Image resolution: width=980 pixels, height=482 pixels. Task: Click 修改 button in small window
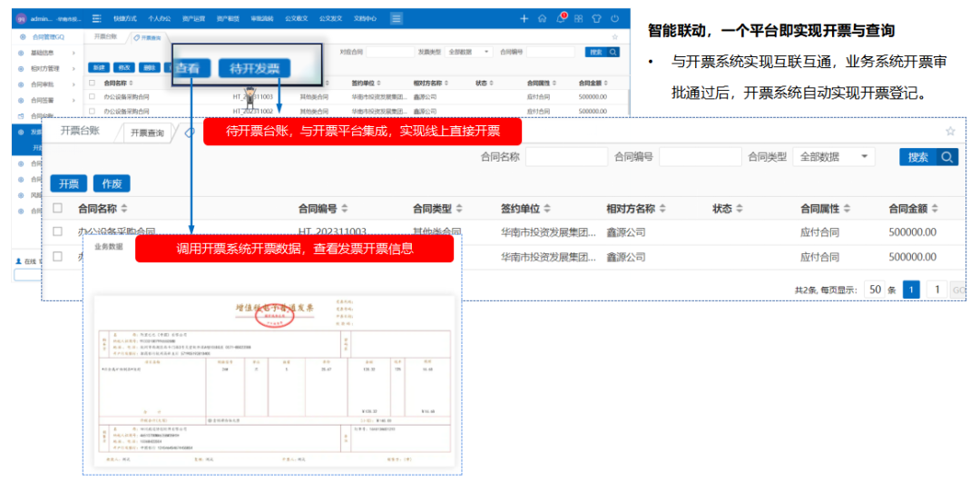click(x=123, y=67)
